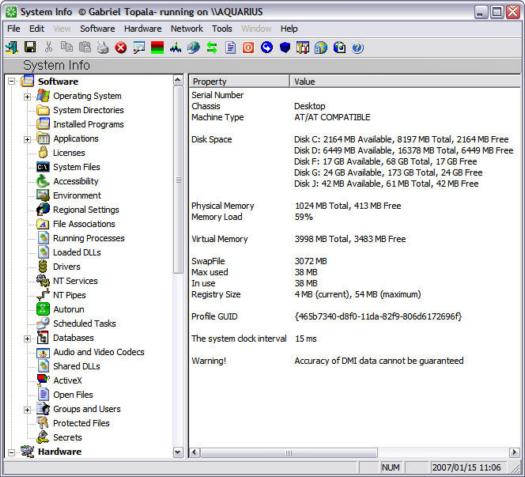Expand the Operating System node

pyautogui.click(x=27, y=96)
